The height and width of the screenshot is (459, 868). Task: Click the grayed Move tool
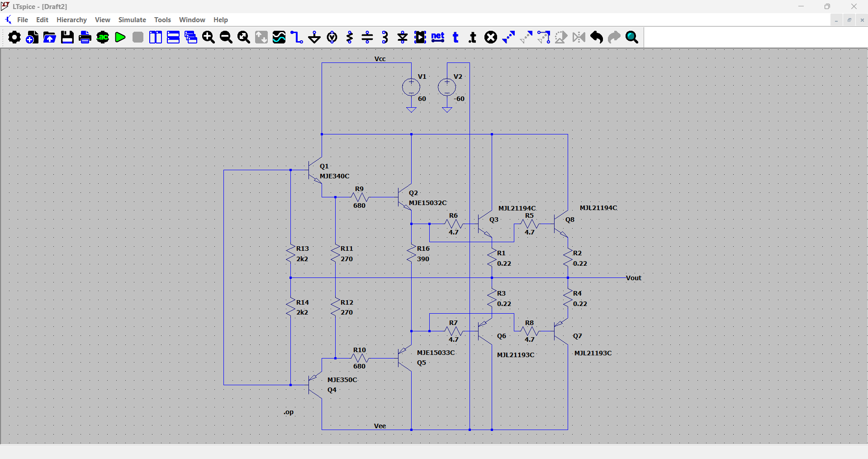[x=526, y=37]
